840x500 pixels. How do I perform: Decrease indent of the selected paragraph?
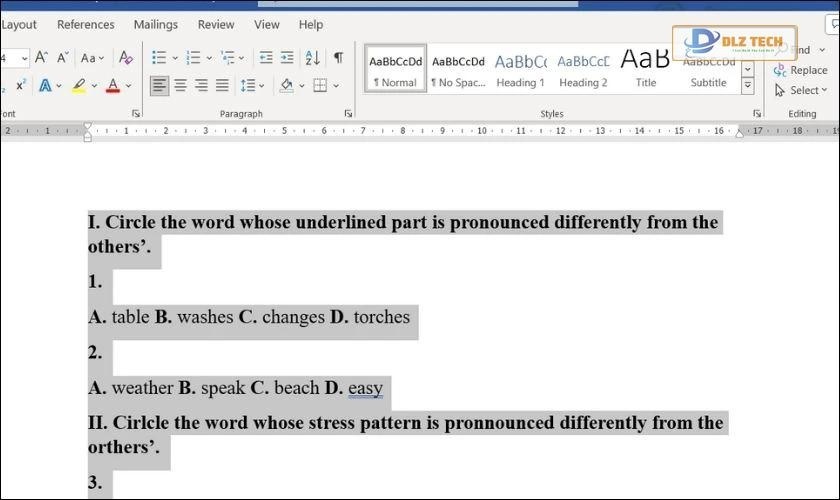point(266,58)
